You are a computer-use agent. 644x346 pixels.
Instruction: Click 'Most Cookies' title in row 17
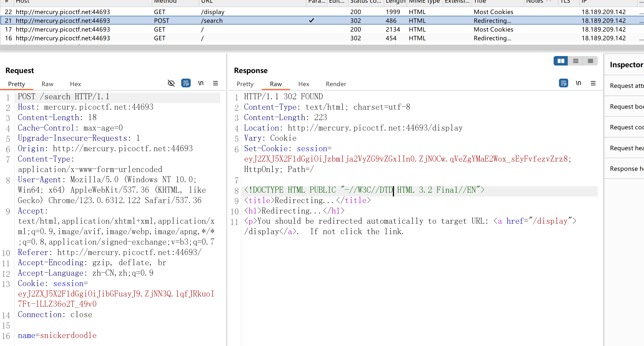(493, 29)
